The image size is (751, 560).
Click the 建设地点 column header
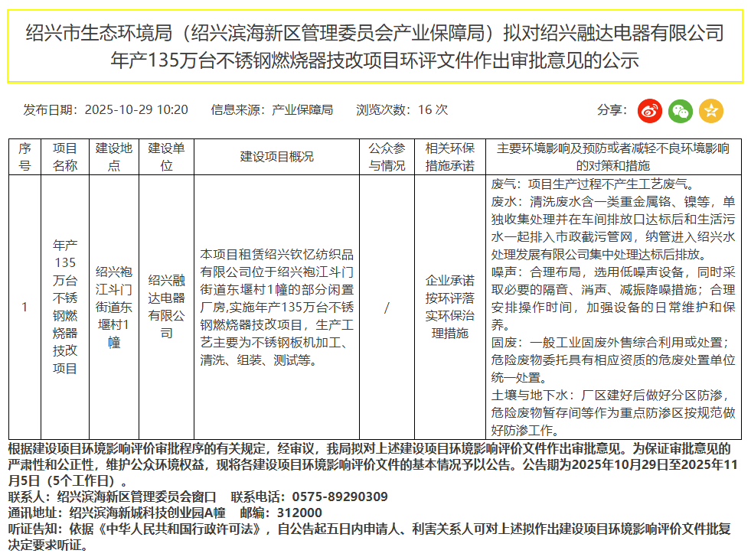113,157
